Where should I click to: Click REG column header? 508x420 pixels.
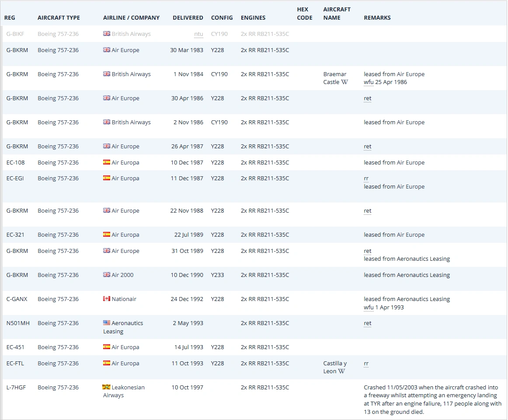click(x=10, y=17)
